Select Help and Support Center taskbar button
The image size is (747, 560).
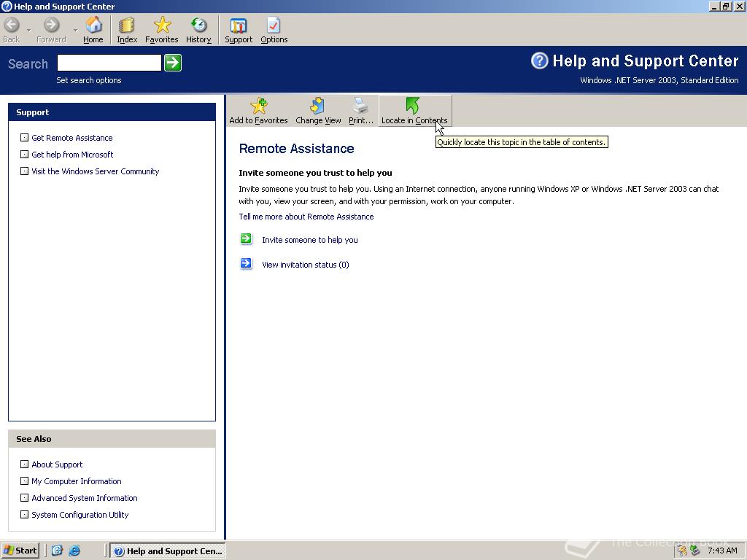click(x=168, y=551)
